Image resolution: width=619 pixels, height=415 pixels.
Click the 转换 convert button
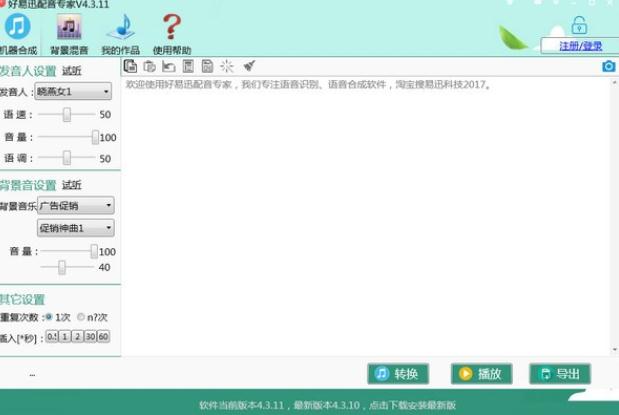coord(398,374)
